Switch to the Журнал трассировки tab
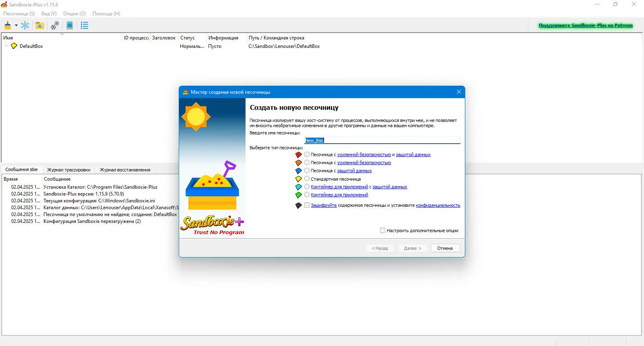644x346 pixels. coord(69,170)
